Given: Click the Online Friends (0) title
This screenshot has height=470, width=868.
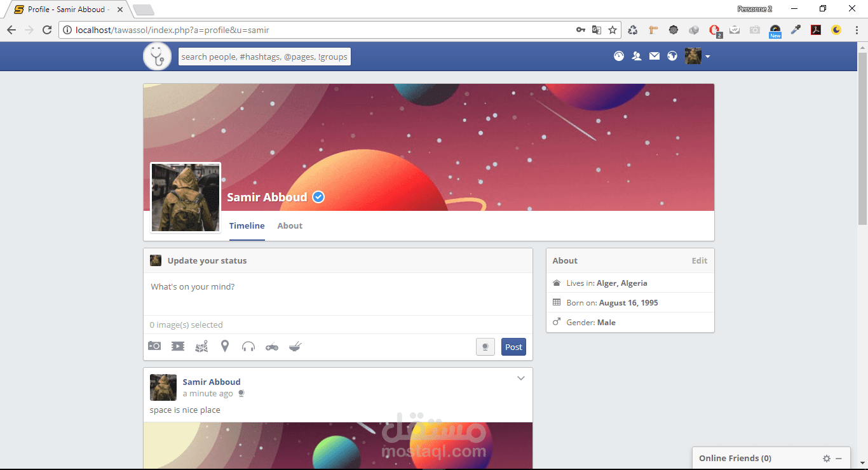Looking at the screenshot, I should pyautogui.click(x=735, y=458).
